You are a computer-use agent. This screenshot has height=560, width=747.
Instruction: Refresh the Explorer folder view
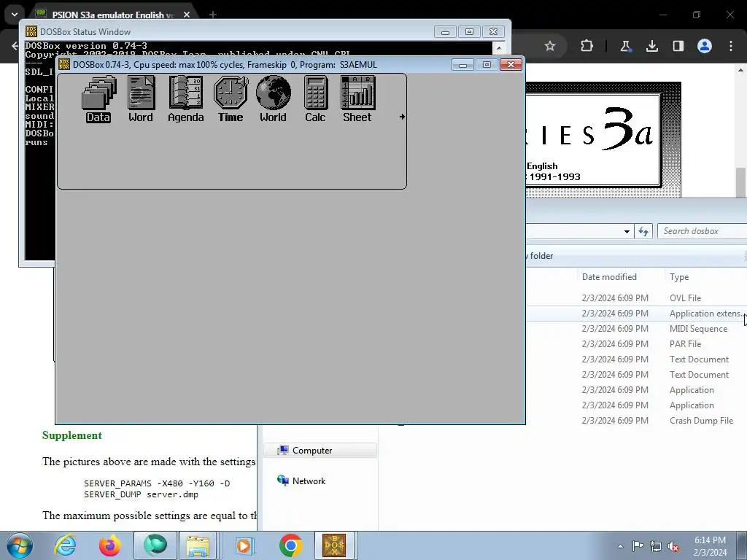pyautogui.click(x=643, y=231)
